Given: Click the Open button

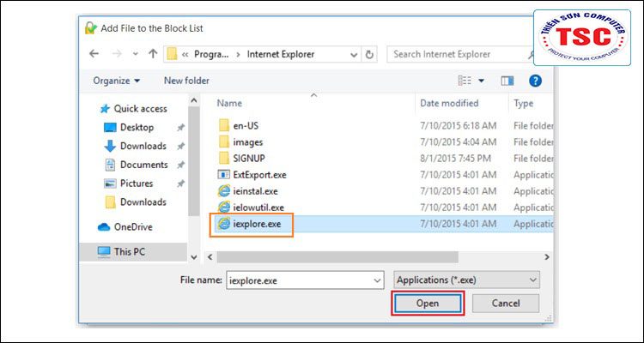Looking at the screenshot, I should tap(428, 304).
